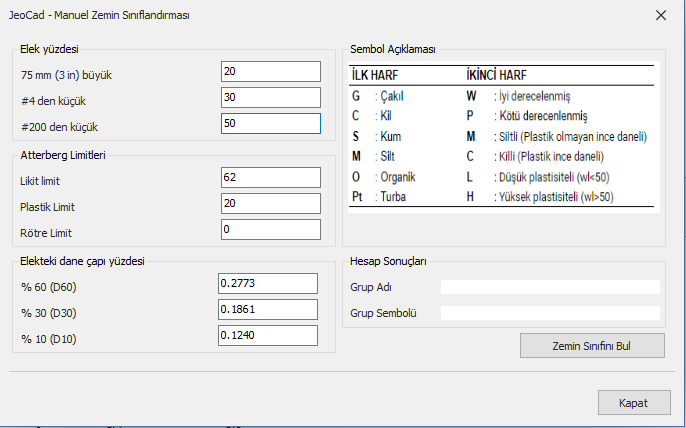Select the % 10 (D10) value field

(268, 335)
